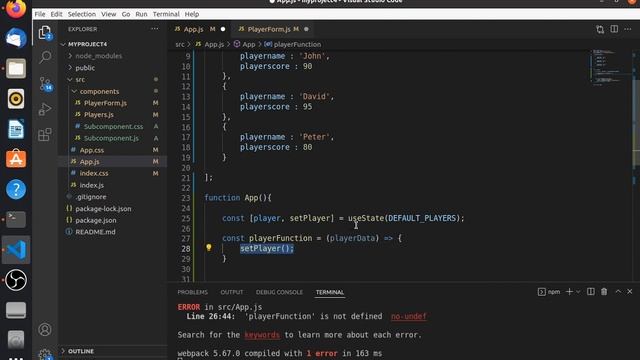Screen dimensions: 640x360
Task: Split the terminal panel
Action: [591, 292]
